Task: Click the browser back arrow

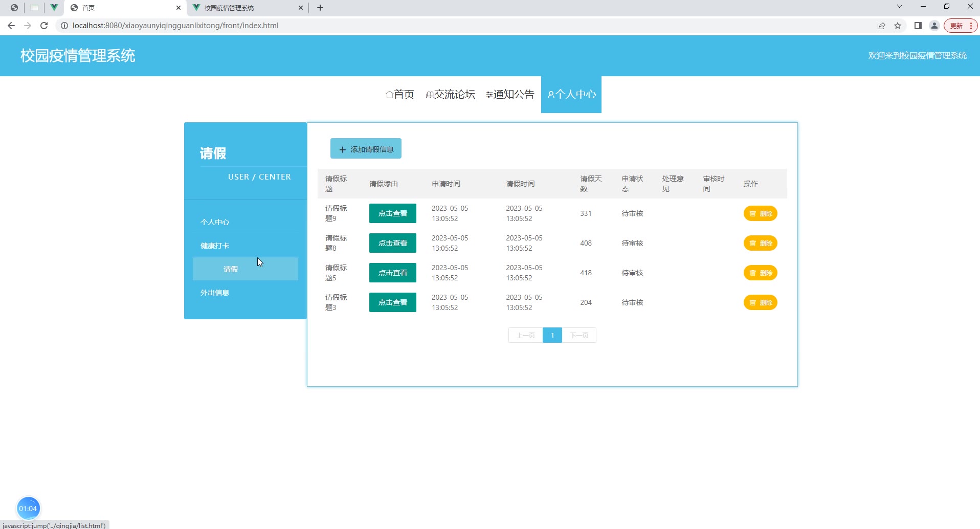Action: tap(11, 26)
